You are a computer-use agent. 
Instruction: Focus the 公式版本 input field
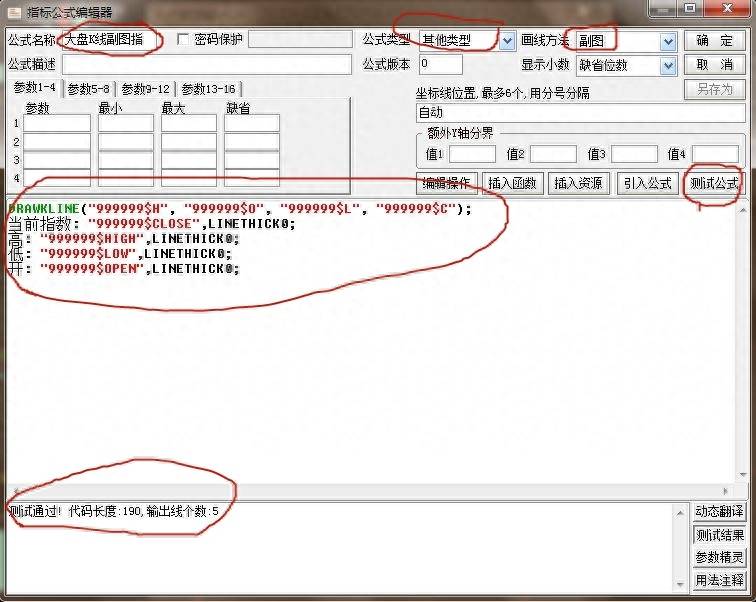click(441, 65)
